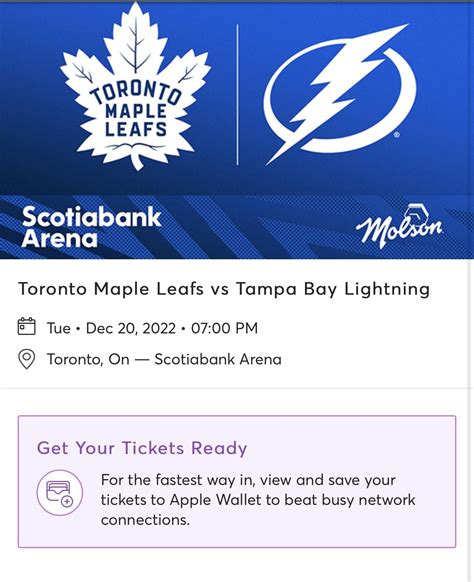The image size is (474, 582).
Task: Click the calendar icon beside the date
Action: click(27, 327)
